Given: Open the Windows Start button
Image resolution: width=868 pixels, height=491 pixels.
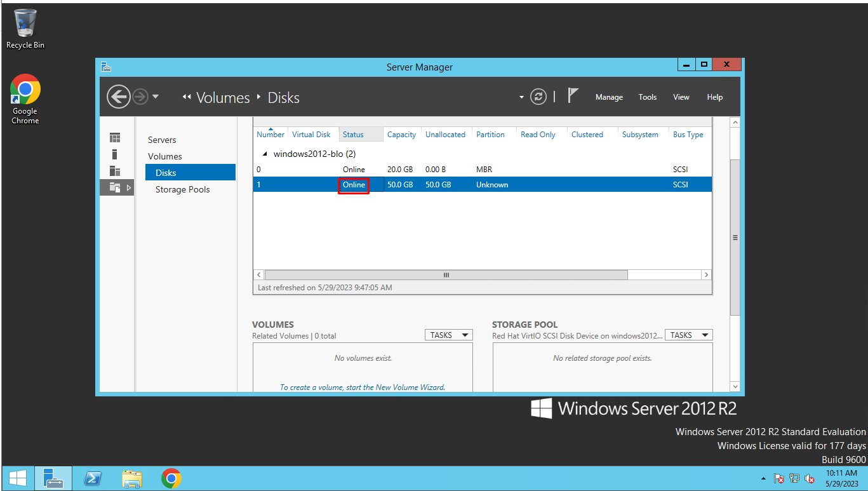Looking at the screenshot, I should point(18,478).
